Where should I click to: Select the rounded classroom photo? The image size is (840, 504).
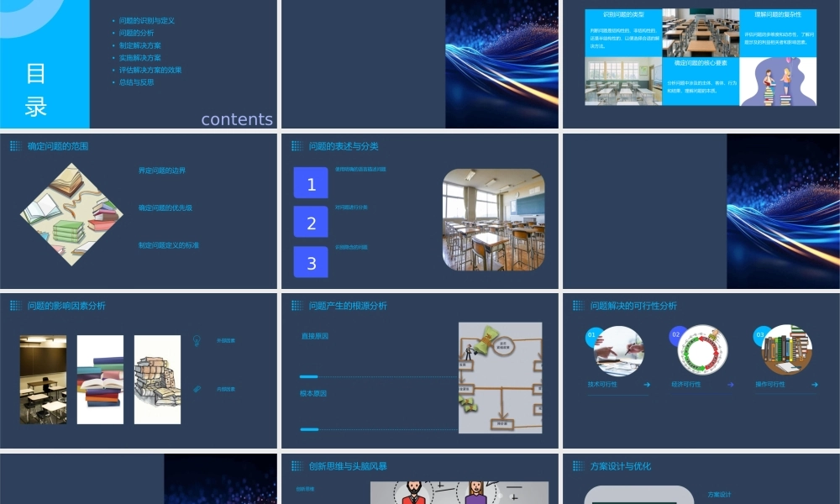(x=493, y=219)
